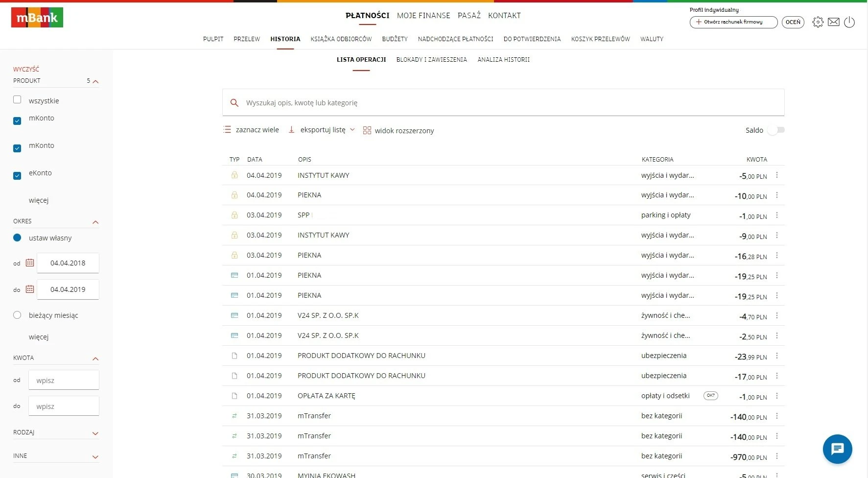This screenshot has height=478, width=868.
Task: Switch to 'Blokady i zawieszenia' tab
Action: point(431,60)
